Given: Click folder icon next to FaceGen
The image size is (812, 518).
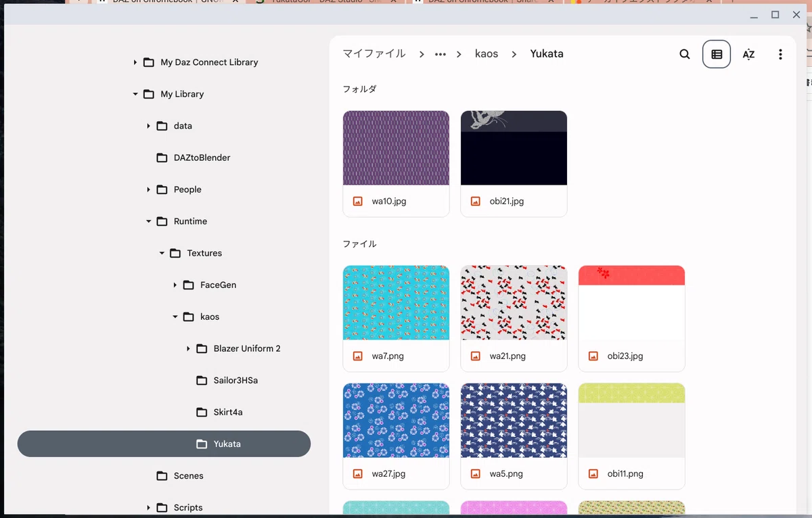Looking at the screenshot, I should [x=188, y=285].
